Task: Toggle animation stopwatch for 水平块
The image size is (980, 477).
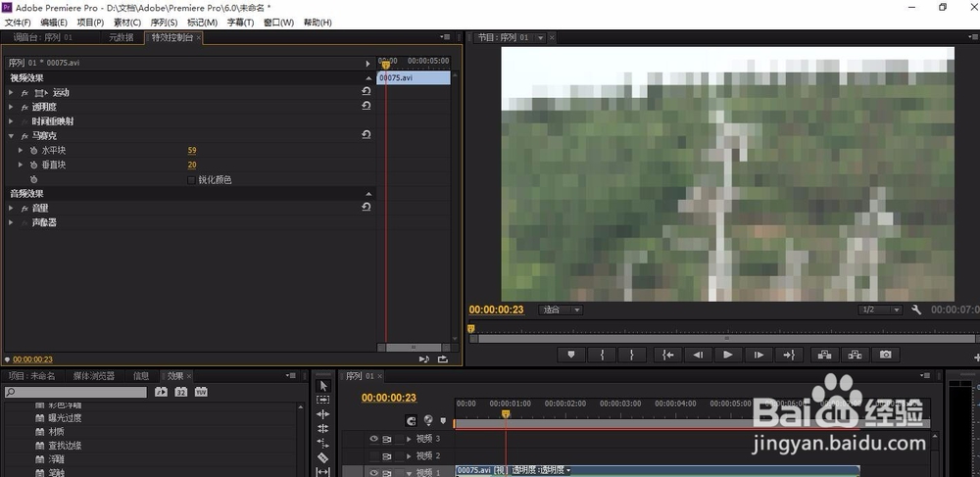Action: coord(33,151)
